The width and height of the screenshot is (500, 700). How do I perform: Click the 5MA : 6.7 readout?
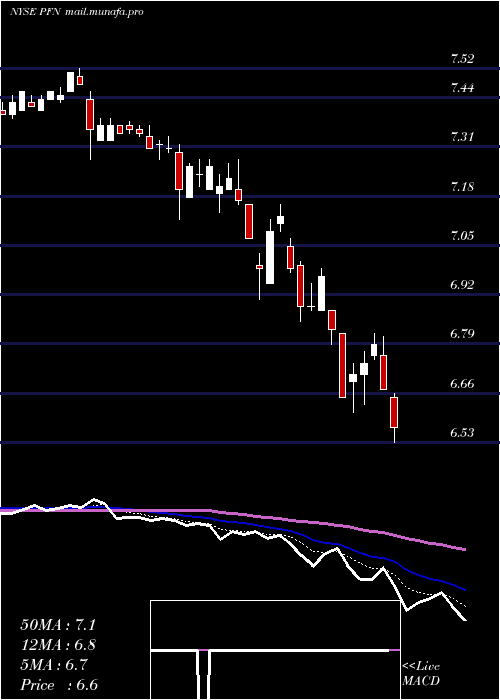[x=54, y=665]
